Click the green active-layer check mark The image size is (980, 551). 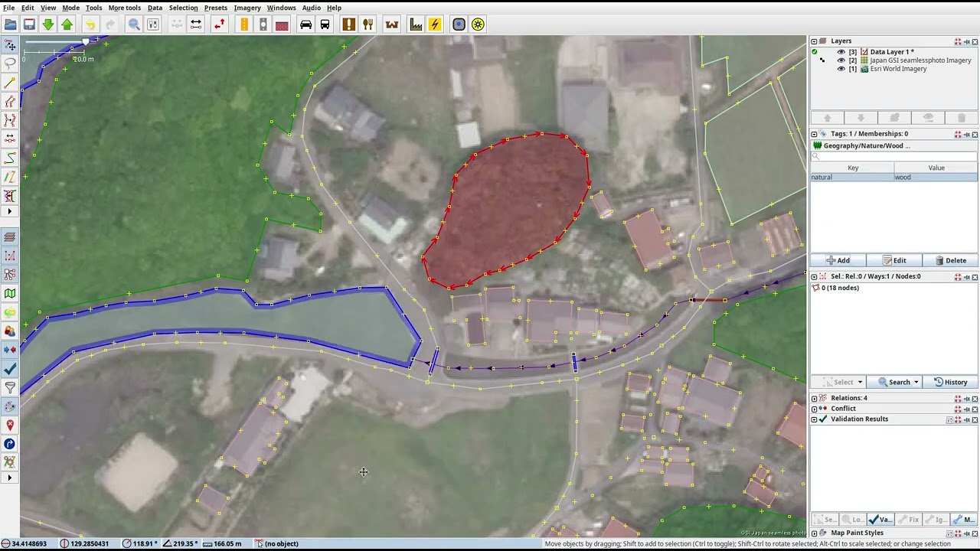click(x=814, y=52)
